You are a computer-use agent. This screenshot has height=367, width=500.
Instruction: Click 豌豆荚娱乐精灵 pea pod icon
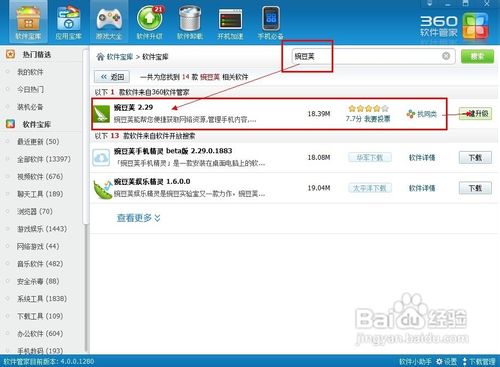[x=103, y=189]
